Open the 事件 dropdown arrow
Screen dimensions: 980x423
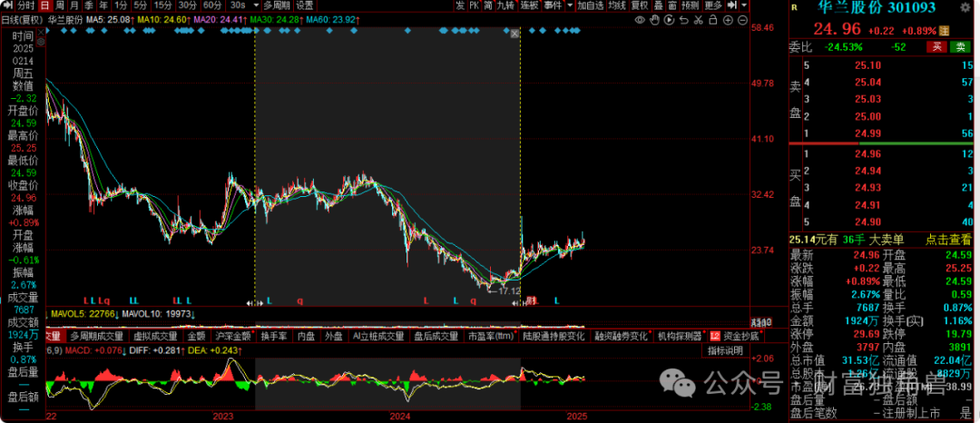[568, 5]
